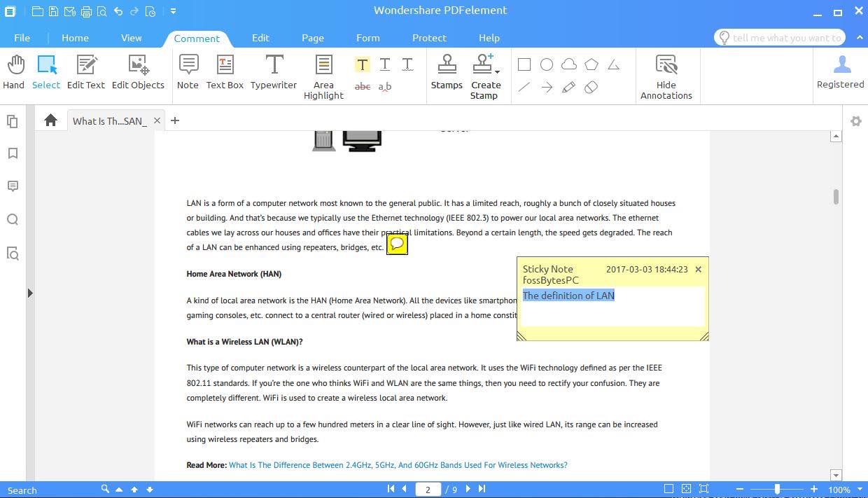Select the Hand tool
This screenshot has width=868, height=498.
[x=13, y=73]
